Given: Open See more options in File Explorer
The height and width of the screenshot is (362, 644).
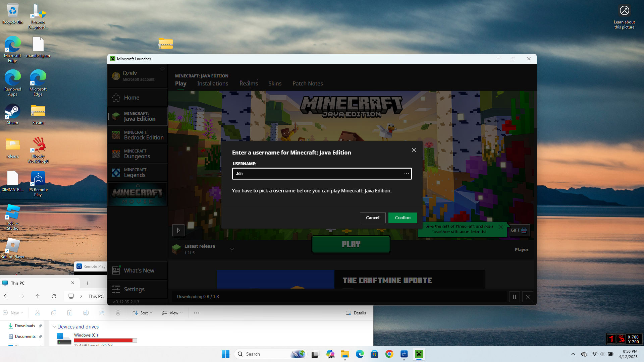Looking at the screenshot, I should [197, 313].
